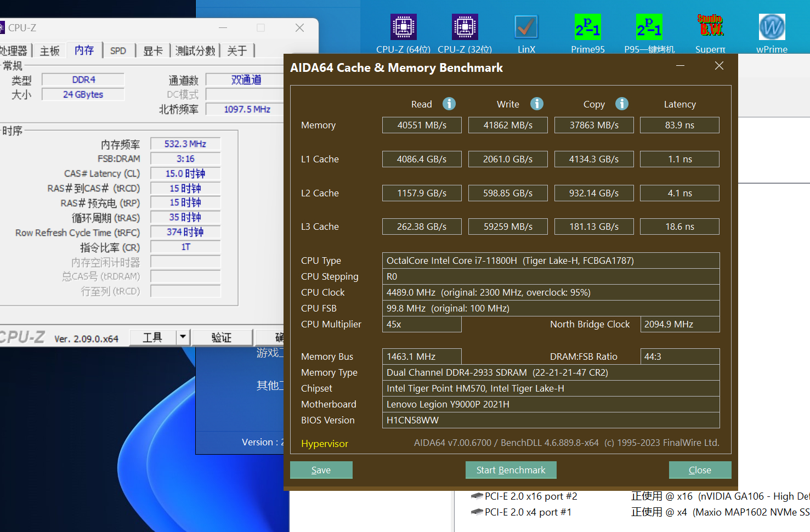
Task: Expand the 工具 dropdown arrow in CPU-Z
Action: tap(183, 337)
